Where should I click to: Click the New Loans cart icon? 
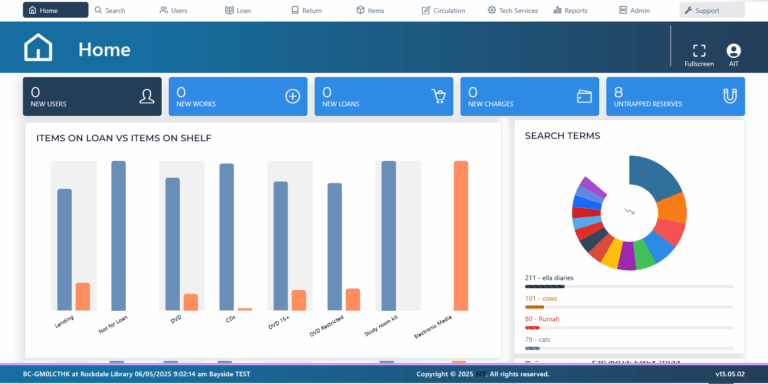(x=438, y=96)
